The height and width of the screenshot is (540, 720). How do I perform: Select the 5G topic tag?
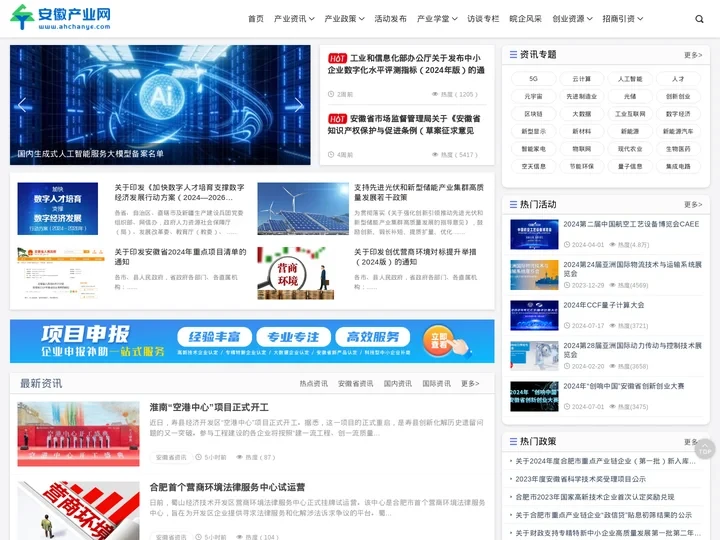tap(533, 79)
